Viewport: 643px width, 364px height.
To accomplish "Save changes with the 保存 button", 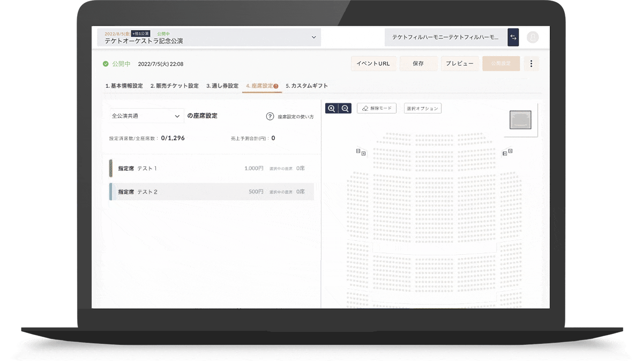I will (x=418, y=63).
